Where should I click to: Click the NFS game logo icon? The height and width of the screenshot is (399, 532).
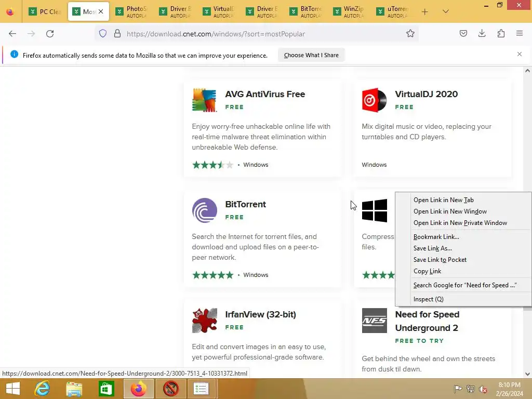(x=374, y=320)
